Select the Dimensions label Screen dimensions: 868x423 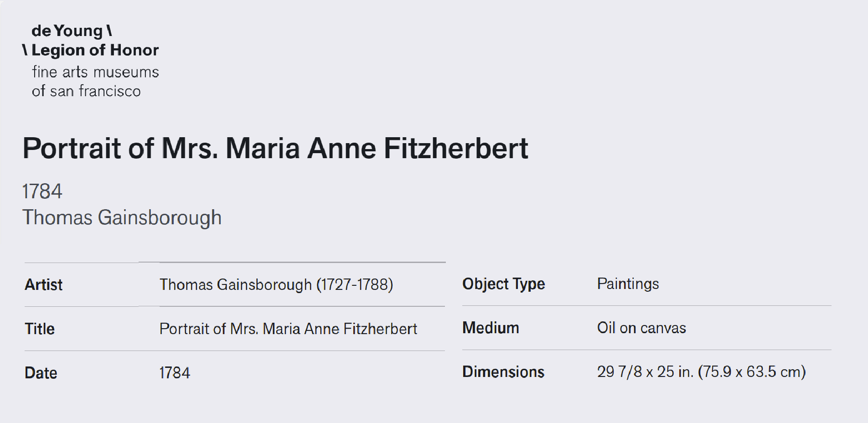503,372
